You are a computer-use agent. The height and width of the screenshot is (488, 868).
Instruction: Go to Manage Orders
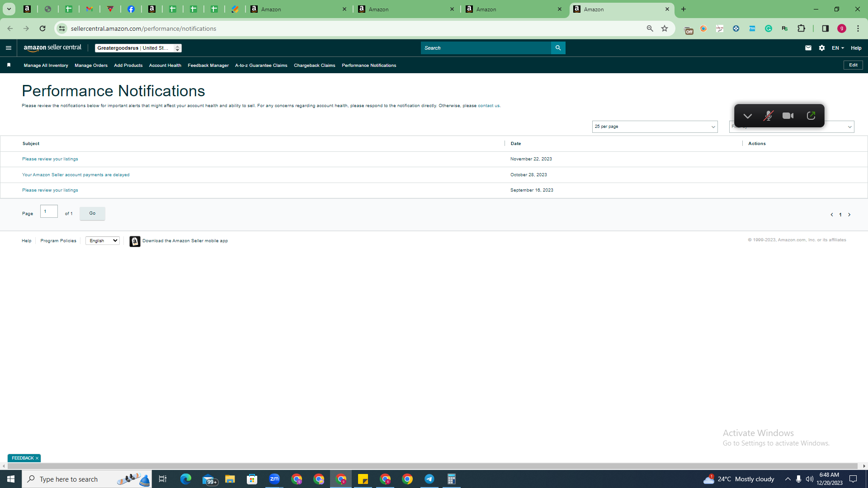[x=91, y=66]
